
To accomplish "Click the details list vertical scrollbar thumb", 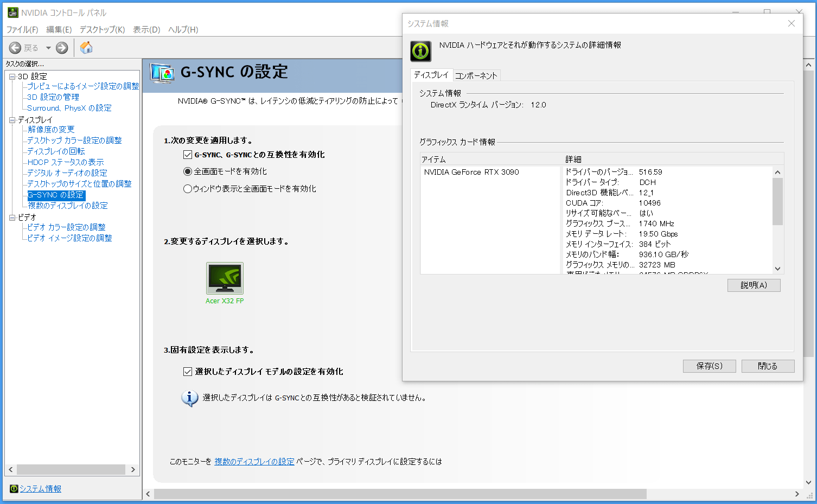I will pyautogui.click(x=777, y=201).
